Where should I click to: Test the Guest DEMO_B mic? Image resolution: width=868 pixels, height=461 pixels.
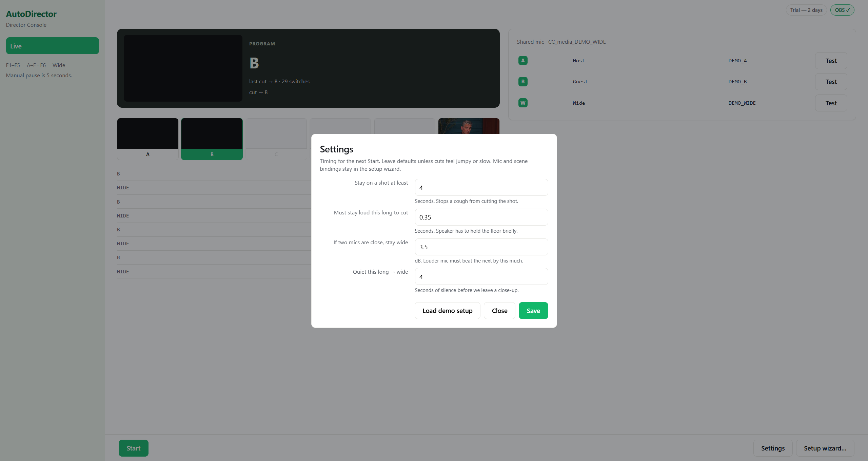pyautogui.click(x=831, y=82)
